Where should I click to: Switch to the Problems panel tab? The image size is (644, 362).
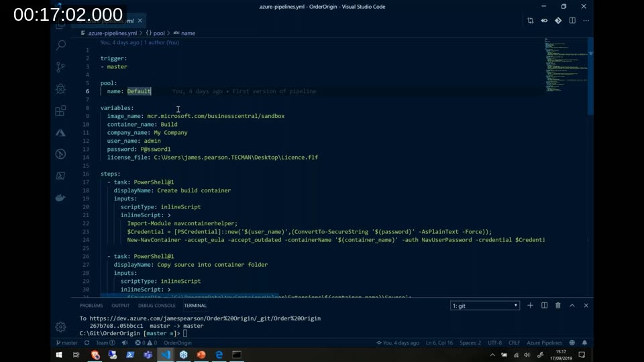(x=91, y=306)
